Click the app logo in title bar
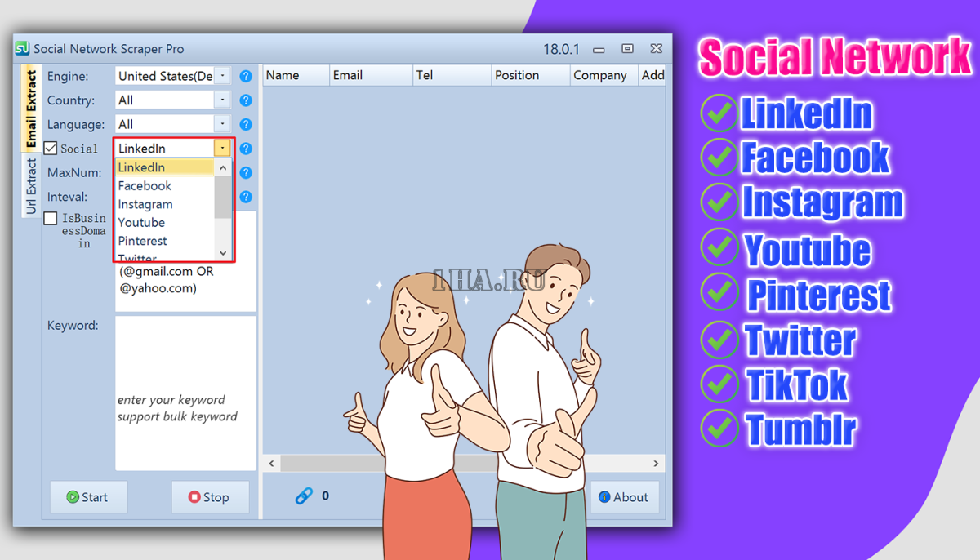Screen dimensions: 980x560 click(23, 49)
